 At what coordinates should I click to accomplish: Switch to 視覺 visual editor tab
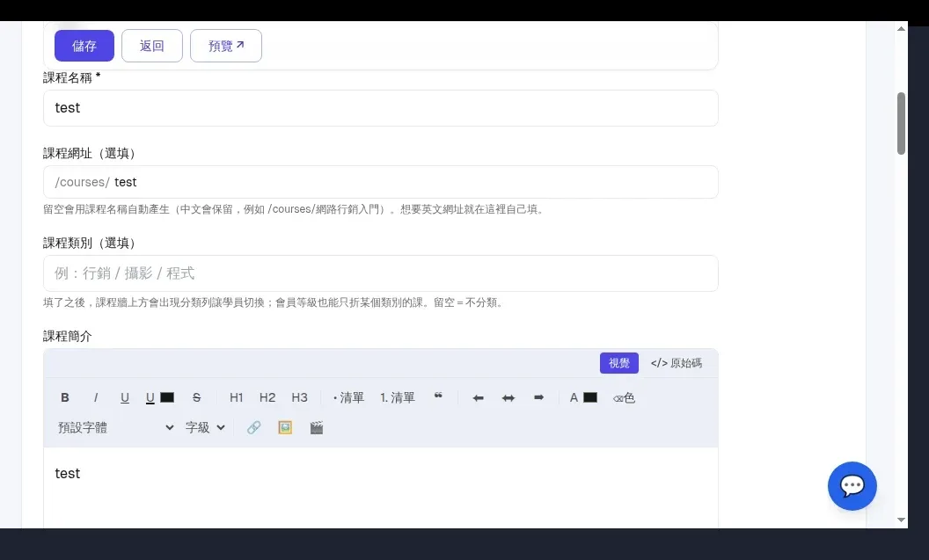click(619, 363)
